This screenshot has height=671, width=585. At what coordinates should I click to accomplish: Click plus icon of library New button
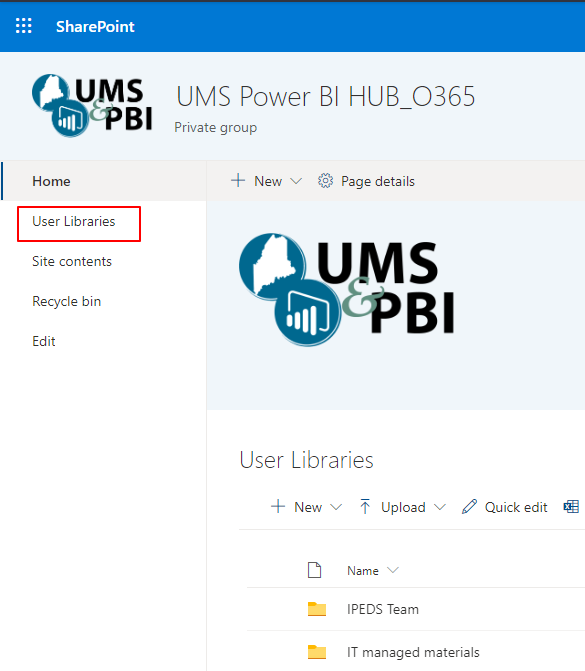[x=278, y=506]
